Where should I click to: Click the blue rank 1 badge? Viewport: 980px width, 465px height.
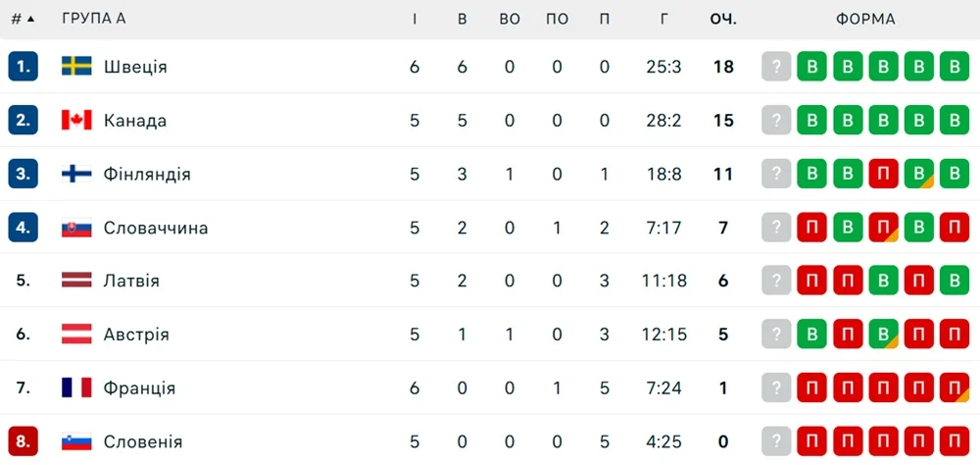click(x=23, y=67)
